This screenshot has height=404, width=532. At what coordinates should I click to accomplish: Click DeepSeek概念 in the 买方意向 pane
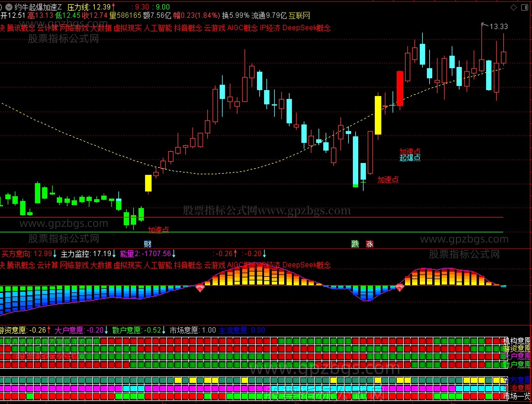pyautogui.click(x=306, y=265)
